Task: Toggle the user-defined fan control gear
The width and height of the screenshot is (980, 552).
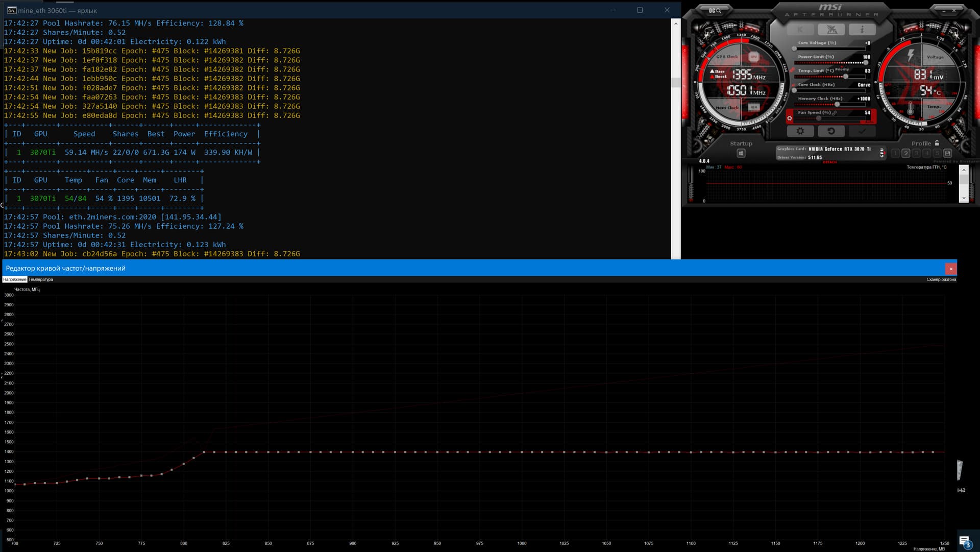Action: 790,118
